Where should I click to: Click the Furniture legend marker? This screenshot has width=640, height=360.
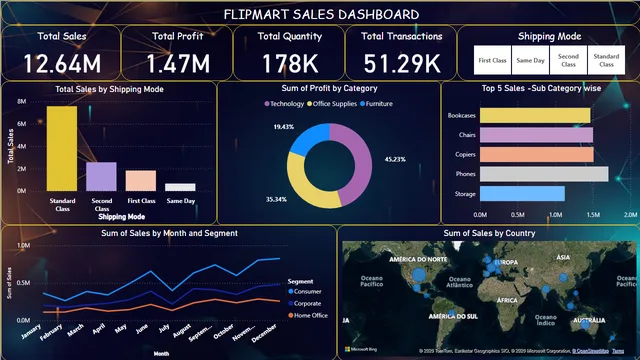coord(362,104)
